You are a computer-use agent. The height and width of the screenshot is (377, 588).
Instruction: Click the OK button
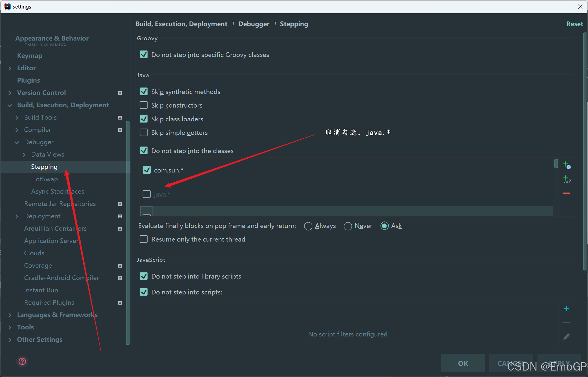click(x=463, y=363)
